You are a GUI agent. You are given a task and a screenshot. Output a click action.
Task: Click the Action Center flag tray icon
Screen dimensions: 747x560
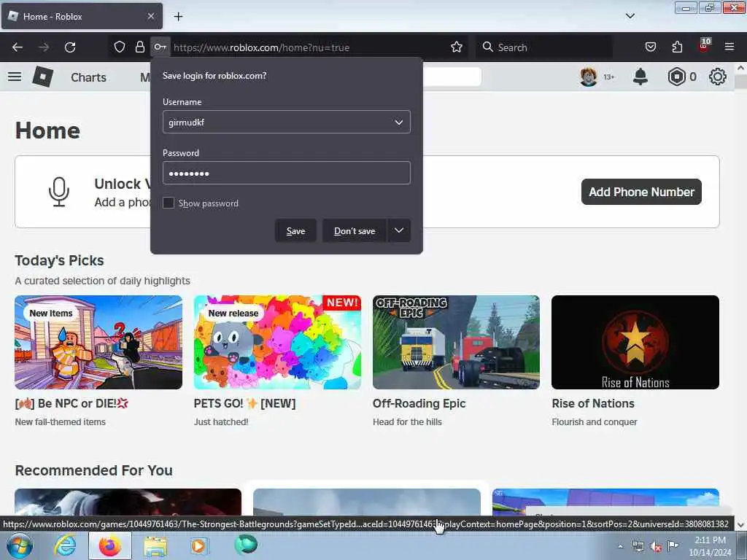(673, 545)
